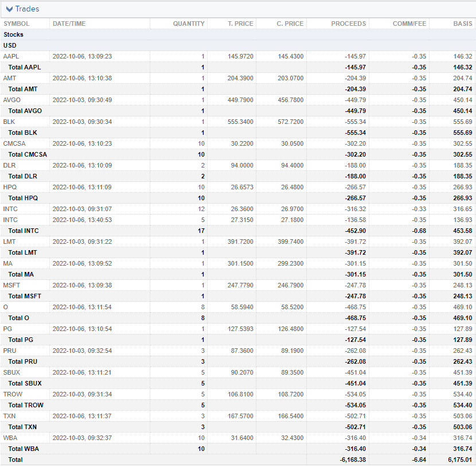Click the PROCEEDS column header
Viewport: 476px width, 467px height.
click(349, 24)
